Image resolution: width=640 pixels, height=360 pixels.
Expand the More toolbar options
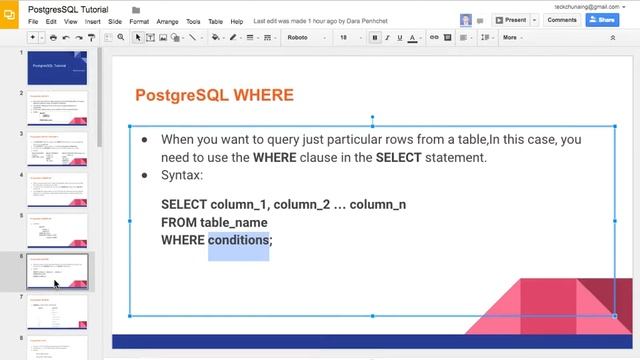[512, 38]
